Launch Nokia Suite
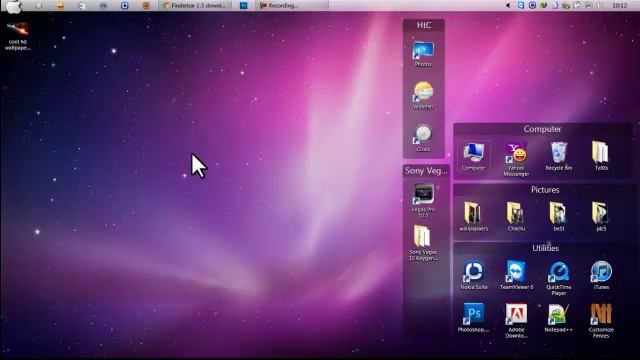The width and height of the screenshot is (640, 360). pyautogui.click(x=473, y=276)
